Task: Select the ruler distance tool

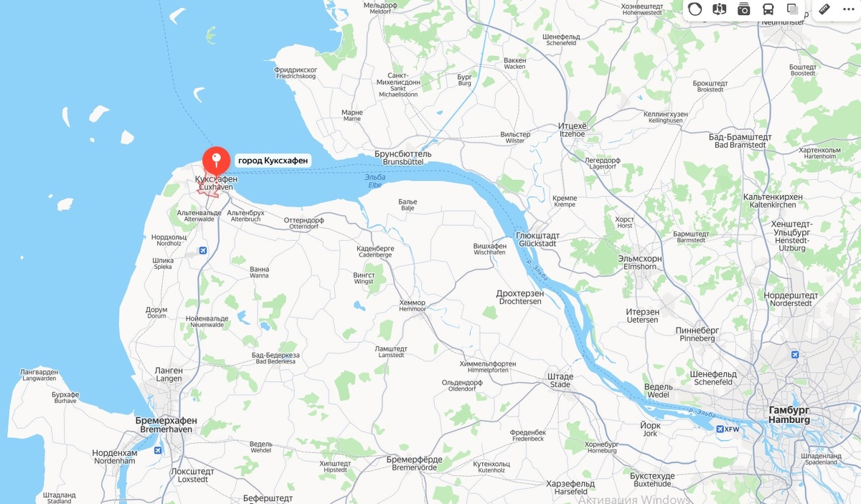Action: click(x=824, y=9)
